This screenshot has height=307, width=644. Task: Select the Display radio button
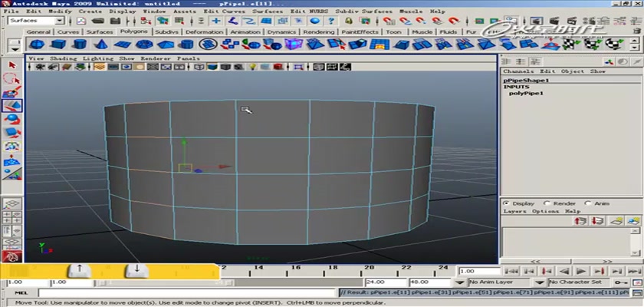tap(506, 203)
